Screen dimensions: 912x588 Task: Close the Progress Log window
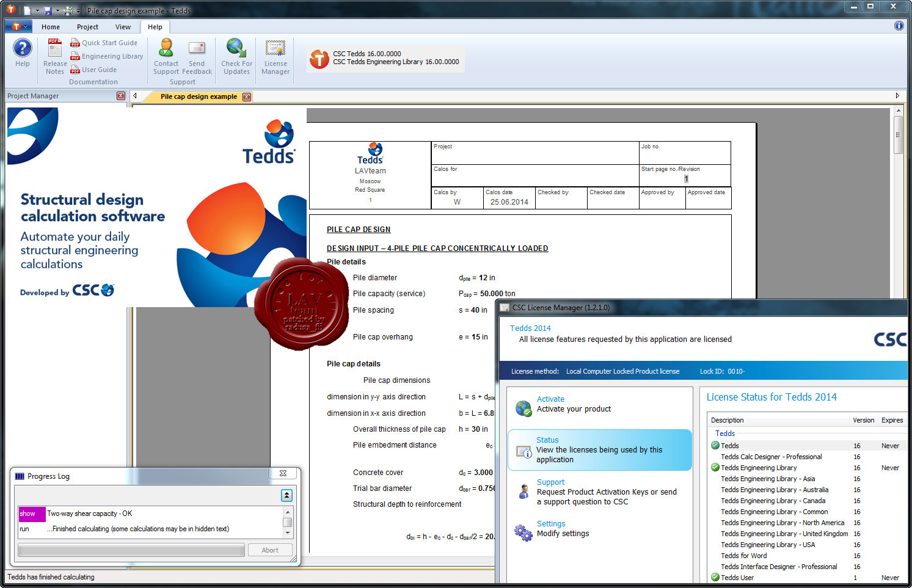click(x=283, y=473)
